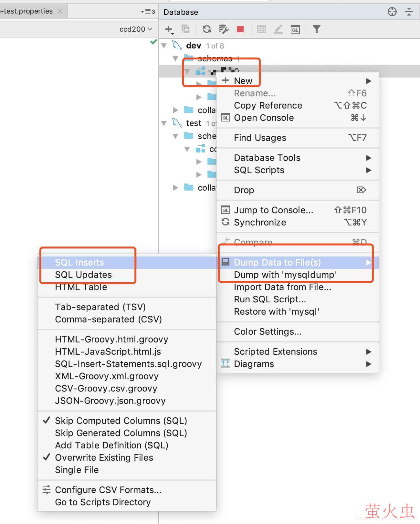Click the crosshair locate icon in Database header

click(392, 12)
